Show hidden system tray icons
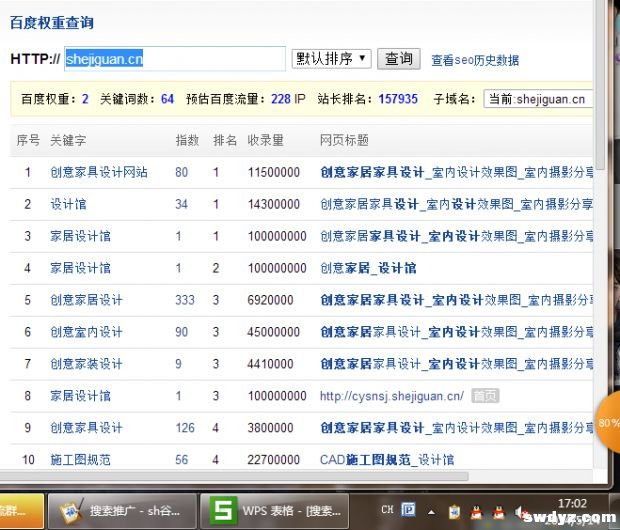 pyautogui.click(x=431, y=513)
